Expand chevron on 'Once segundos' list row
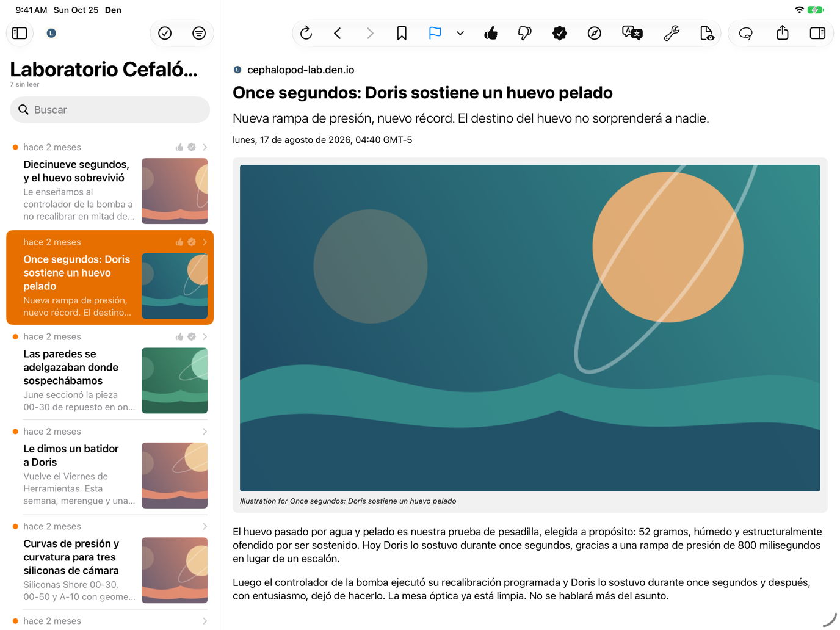 tap(205, 242)
